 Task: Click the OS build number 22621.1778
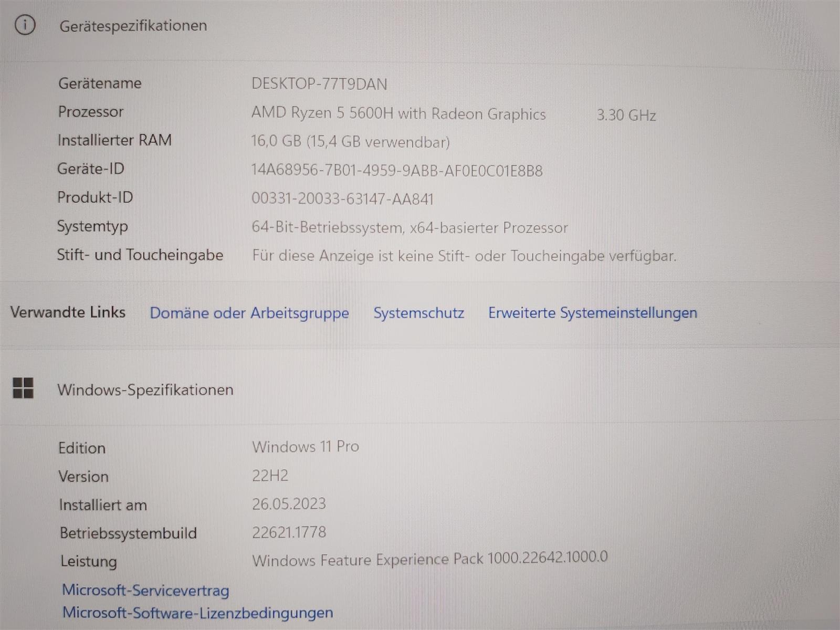pyautogui.click(x=289, y=532)
